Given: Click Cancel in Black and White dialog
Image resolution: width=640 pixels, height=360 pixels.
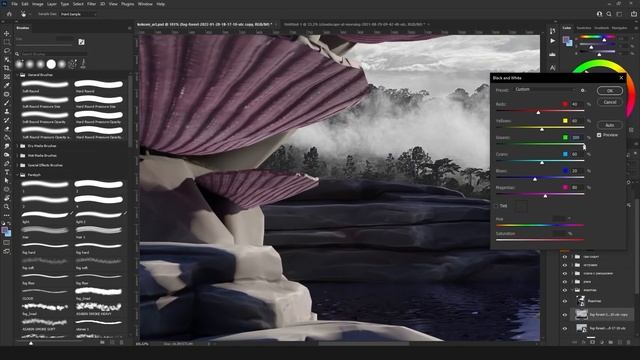Looking at the screenshot, I should pos(610,102).
